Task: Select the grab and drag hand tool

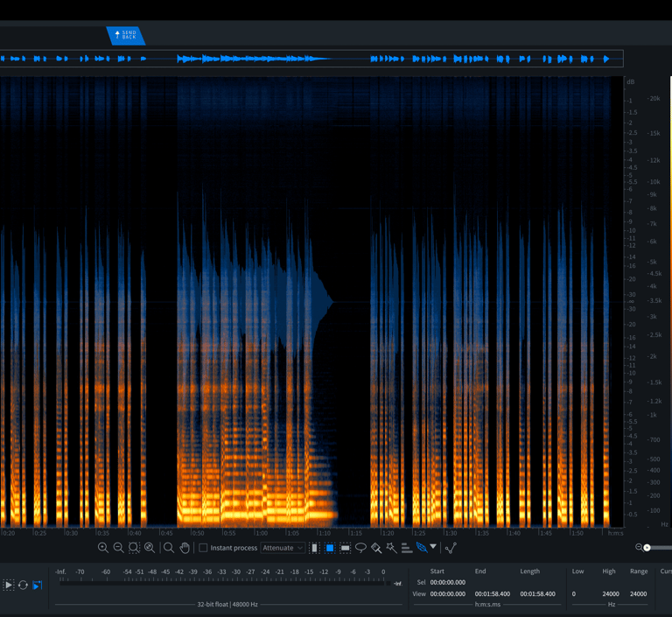Action: point(185,548)
